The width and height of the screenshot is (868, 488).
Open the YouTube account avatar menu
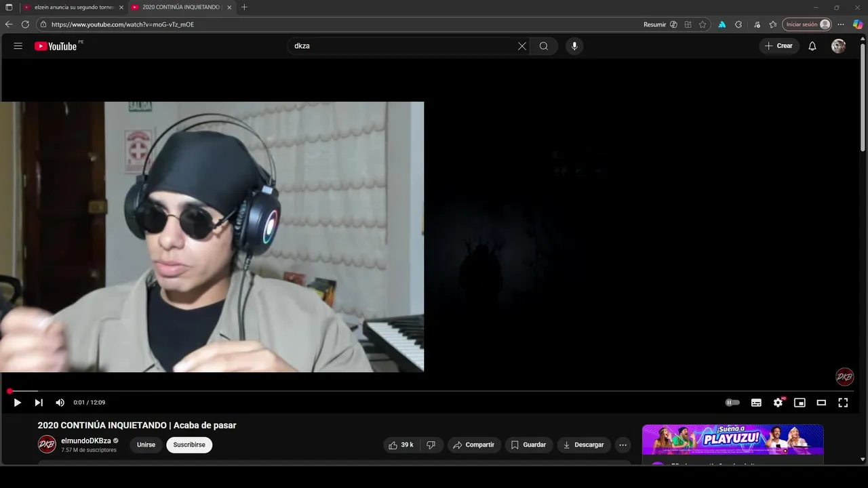pyautogui.click(x=839, y=46)
